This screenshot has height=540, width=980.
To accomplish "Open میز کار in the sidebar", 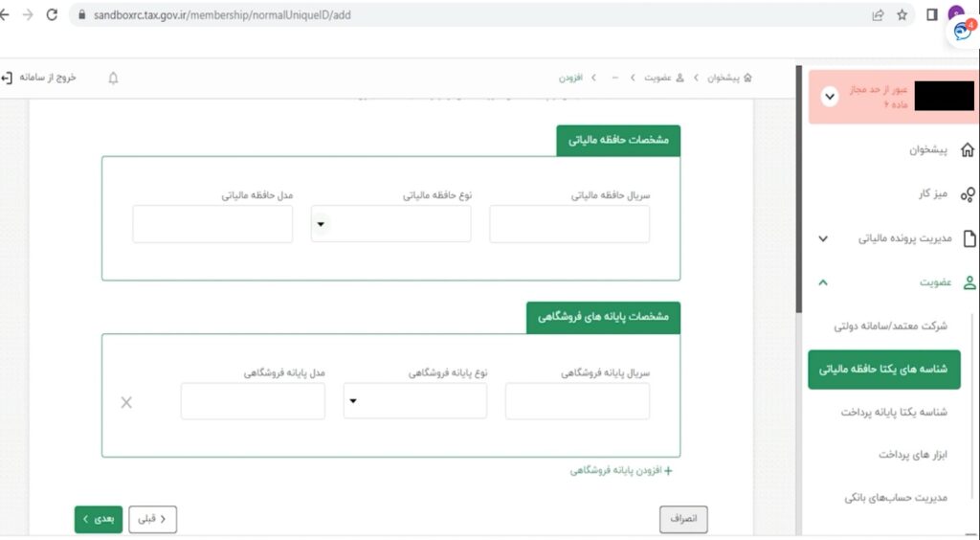I will [x=932, y=193].
